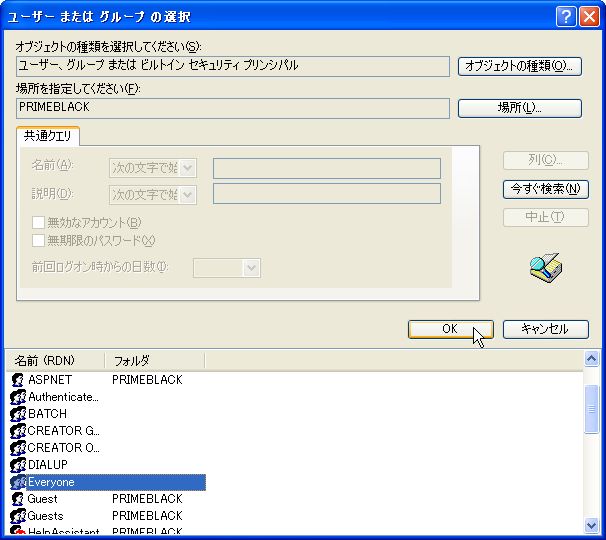
Task: Click PRIMEBLACK folder cell in Guests row
Action: click(x=147, y=516)
